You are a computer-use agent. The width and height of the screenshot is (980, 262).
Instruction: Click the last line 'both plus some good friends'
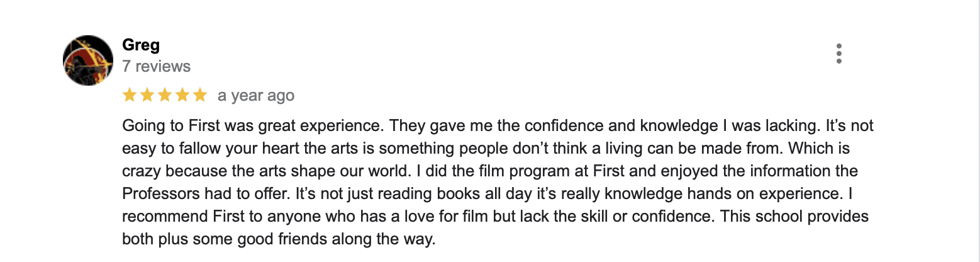tap(279, 239)
